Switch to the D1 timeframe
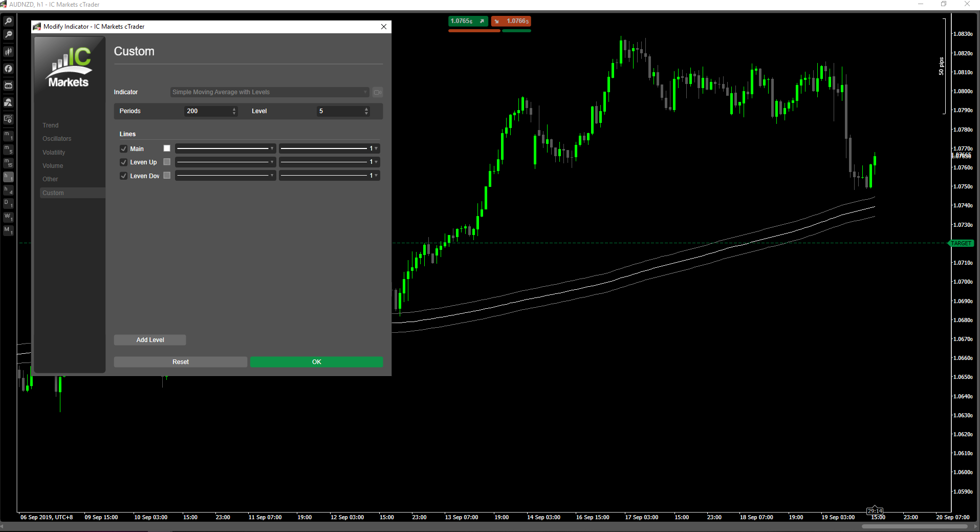980x532 pixels. coord(8,203)
